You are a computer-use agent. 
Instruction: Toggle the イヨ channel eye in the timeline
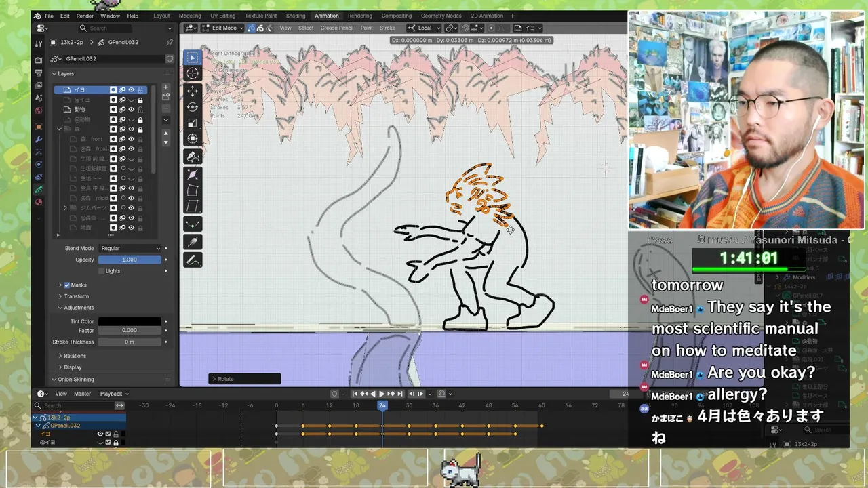coord(100,434)
